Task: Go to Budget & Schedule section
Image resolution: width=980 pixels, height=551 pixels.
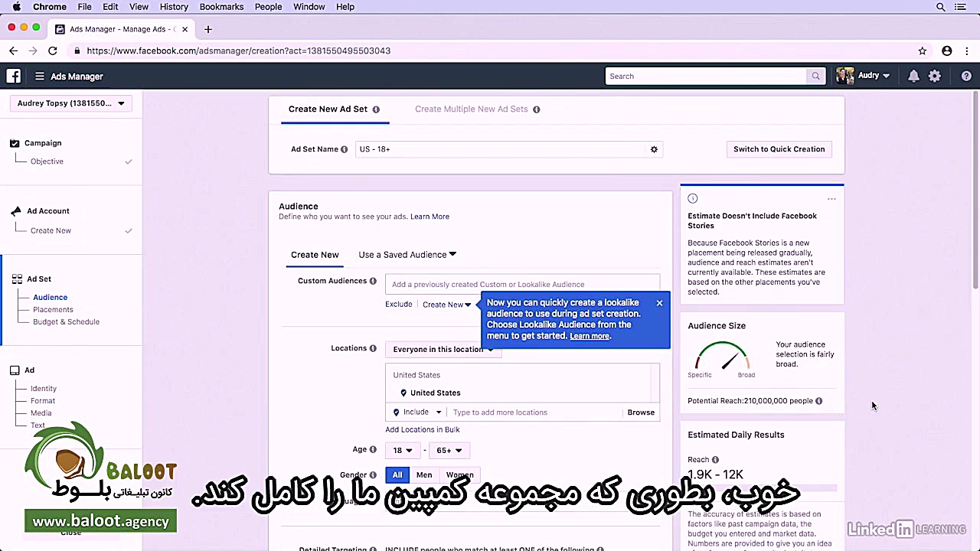Action: pos(66,322)
